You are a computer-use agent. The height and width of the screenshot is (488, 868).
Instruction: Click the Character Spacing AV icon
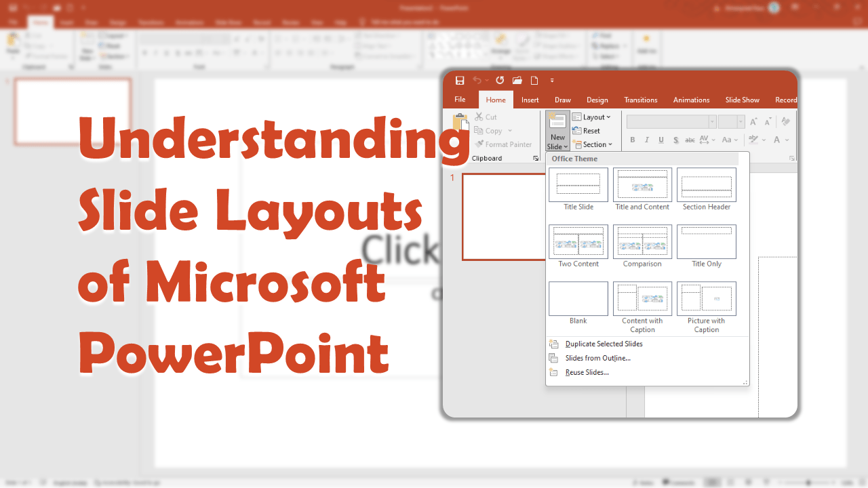[x=705, y=140]
